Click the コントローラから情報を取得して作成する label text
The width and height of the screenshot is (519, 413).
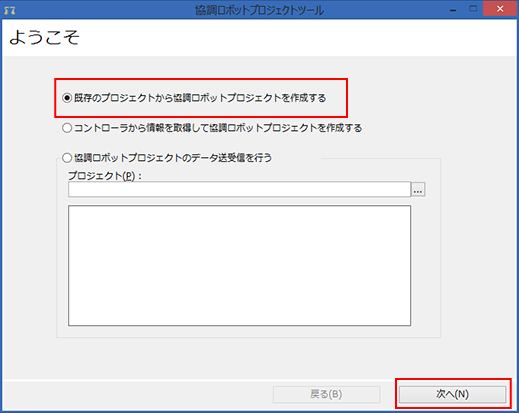[x=218, y=128]
